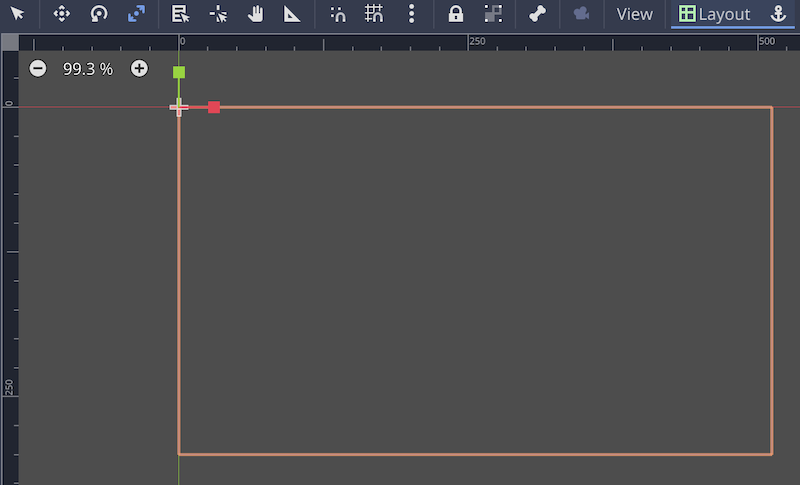Lock the selected node

[455, 14]
